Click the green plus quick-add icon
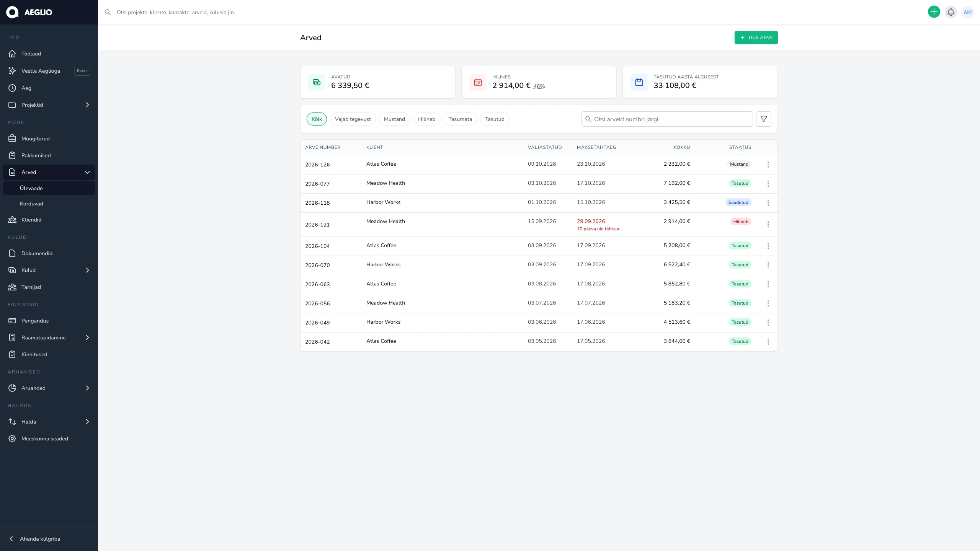 click(x=934, y=12)
